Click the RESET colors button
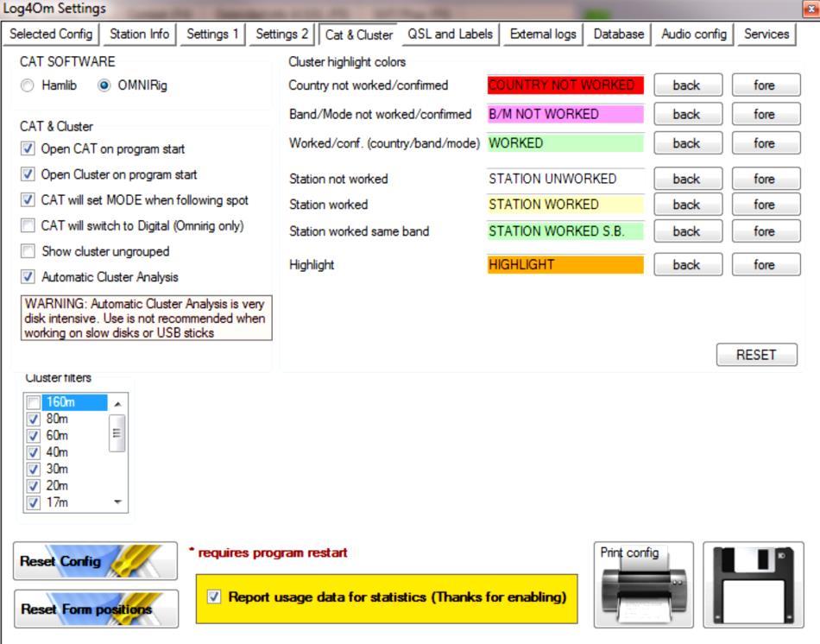The height and width of the screenshot is (644, 820). click(x=756, y=355)
